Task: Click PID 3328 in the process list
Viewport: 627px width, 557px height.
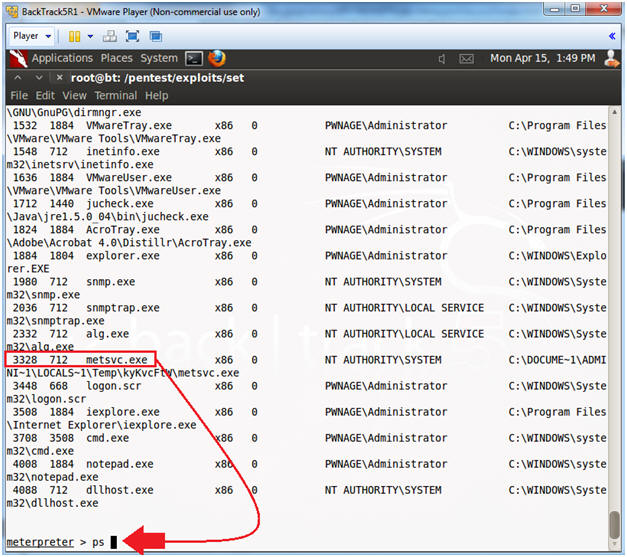Action: pyautogui.click(x=25, y=360)
